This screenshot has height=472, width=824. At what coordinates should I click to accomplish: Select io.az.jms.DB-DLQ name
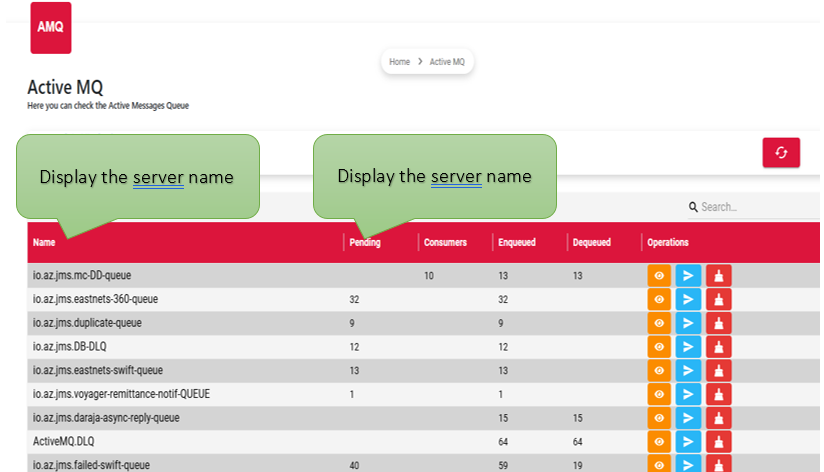(x=69, y=346)
